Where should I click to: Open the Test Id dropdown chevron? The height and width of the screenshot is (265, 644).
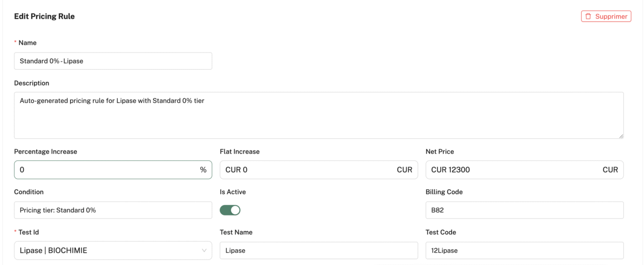204,251
